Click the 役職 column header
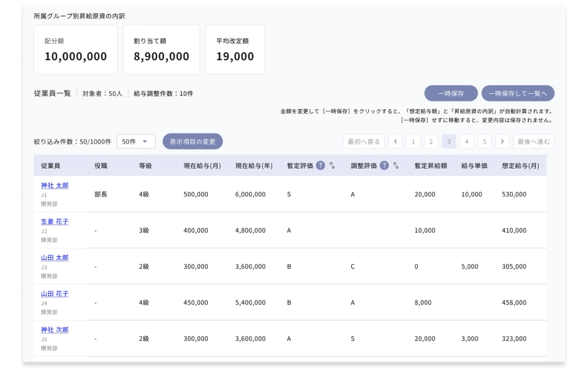The width and height of the screenshot is (588, 371). coord(101,165)
